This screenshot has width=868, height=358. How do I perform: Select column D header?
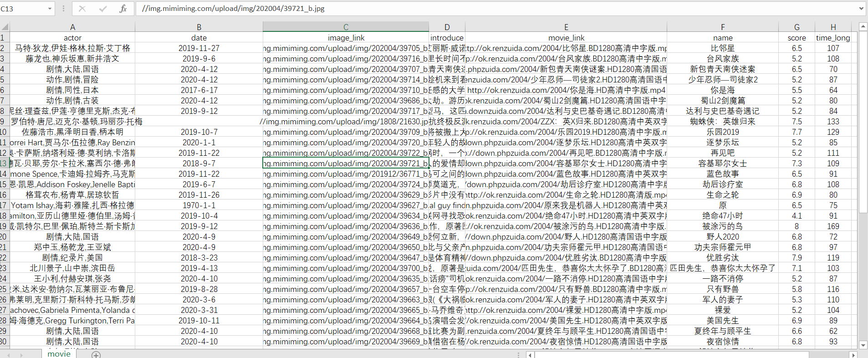tap(447, 27)
